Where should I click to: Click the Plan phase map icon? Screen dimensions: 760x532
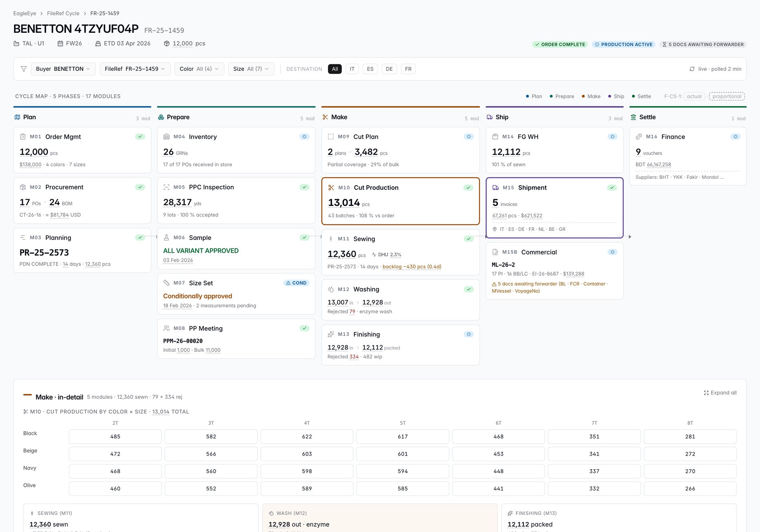[17, 117]
